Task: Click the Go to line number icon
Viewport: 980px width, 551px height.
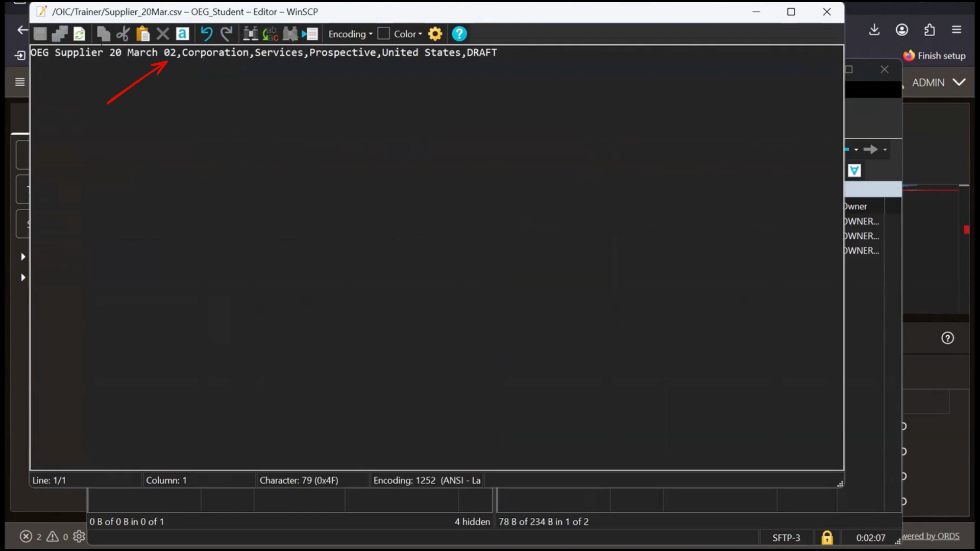Action: pyautogui.click(x=310, y=34)
